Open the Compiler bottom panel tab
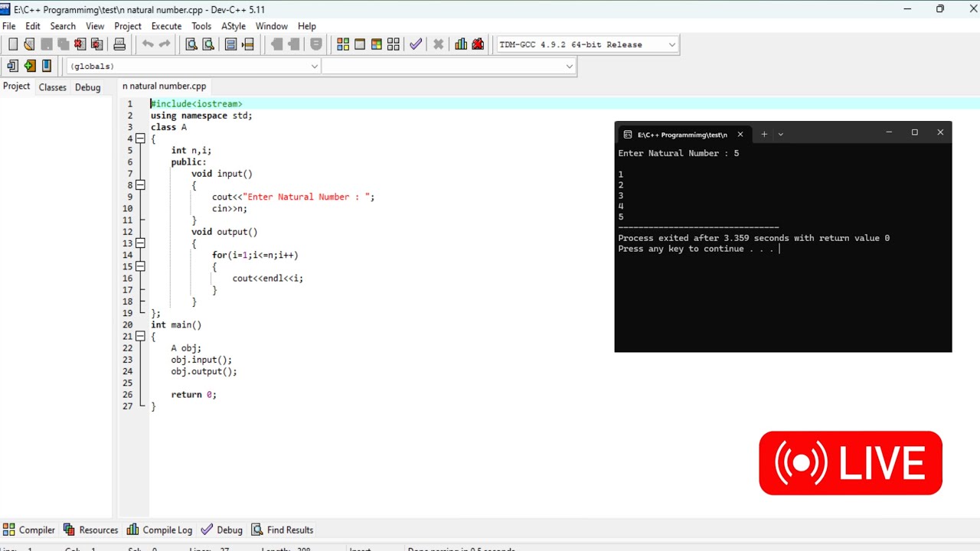 29,530
